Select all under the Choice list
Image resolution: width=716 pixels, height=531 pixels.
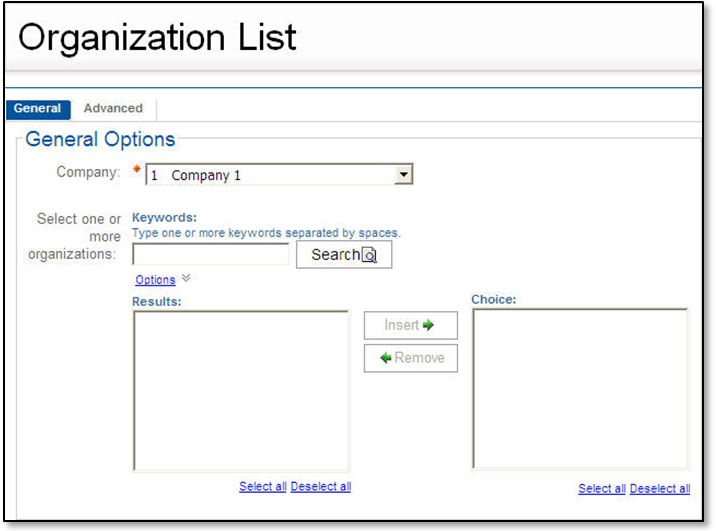point(602,489)
